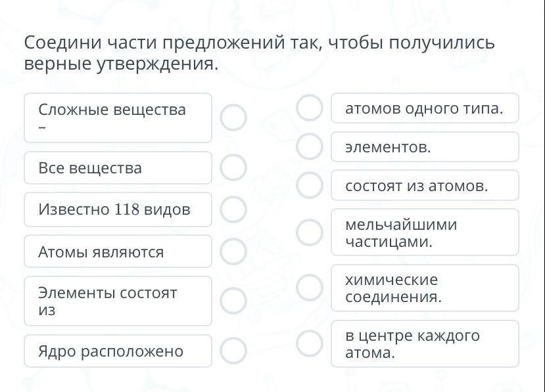Screen dimensions: 545x392
Task: Click the 'Ядро расположено' card
Action: (118, 351)
